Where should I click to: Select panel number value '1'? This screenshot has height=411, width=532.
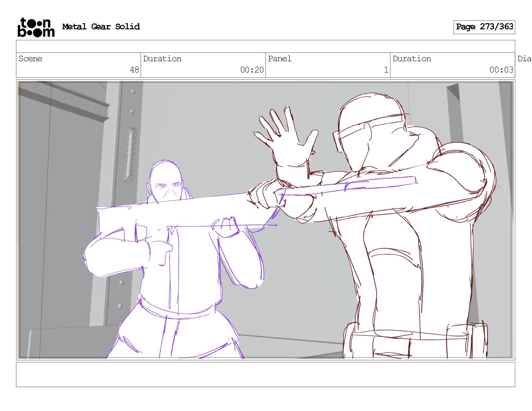[x=386, y=70]
